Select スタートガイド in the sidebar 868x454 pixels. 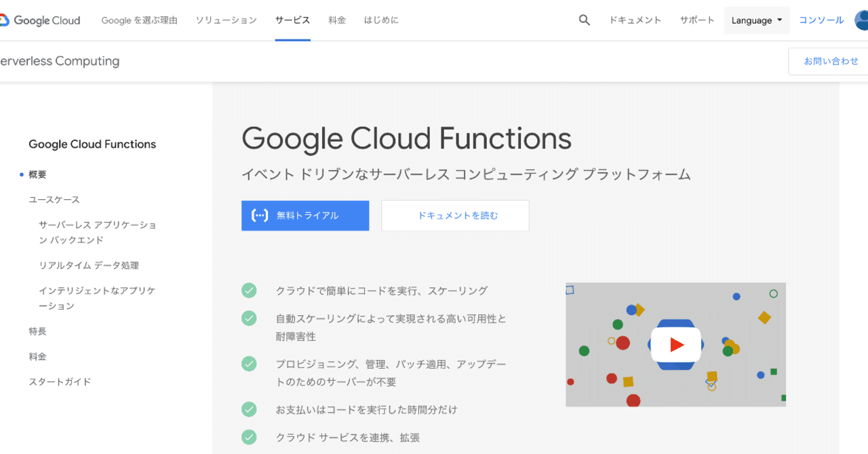pos(59,381)
